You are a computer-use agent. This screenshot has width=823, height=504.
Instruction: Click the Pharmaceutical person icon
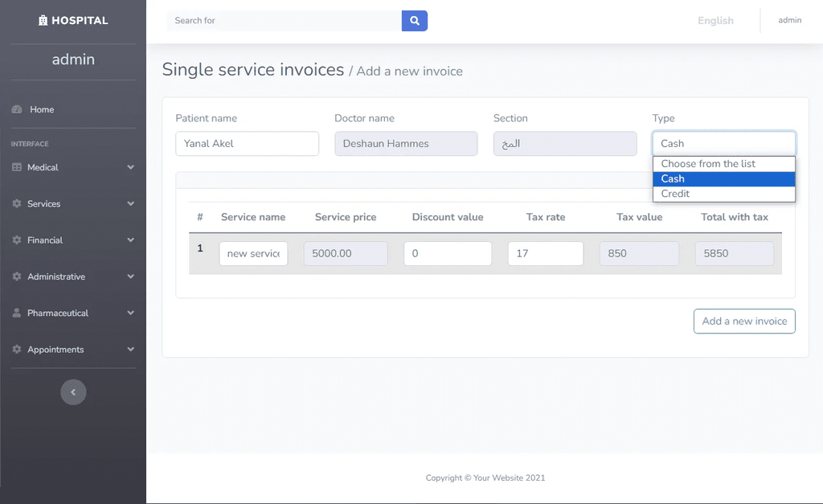(x=17, y=313)
